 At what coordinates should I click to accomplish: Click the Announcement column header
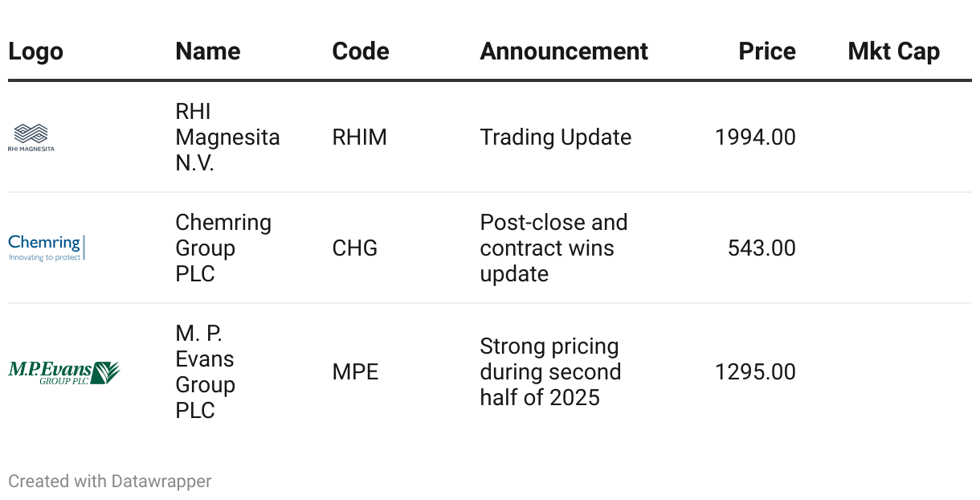[563, 51]
